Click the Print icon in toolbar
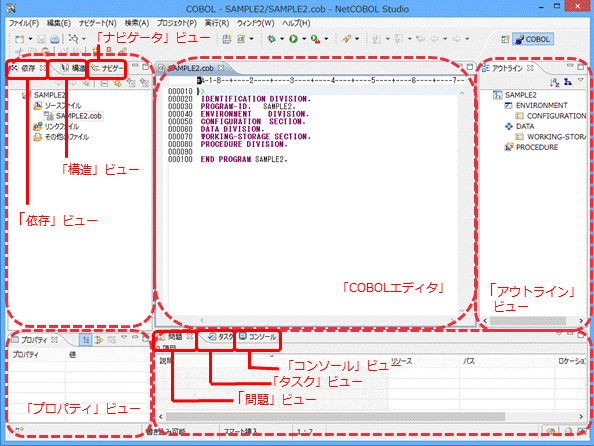 pos(55,39)
